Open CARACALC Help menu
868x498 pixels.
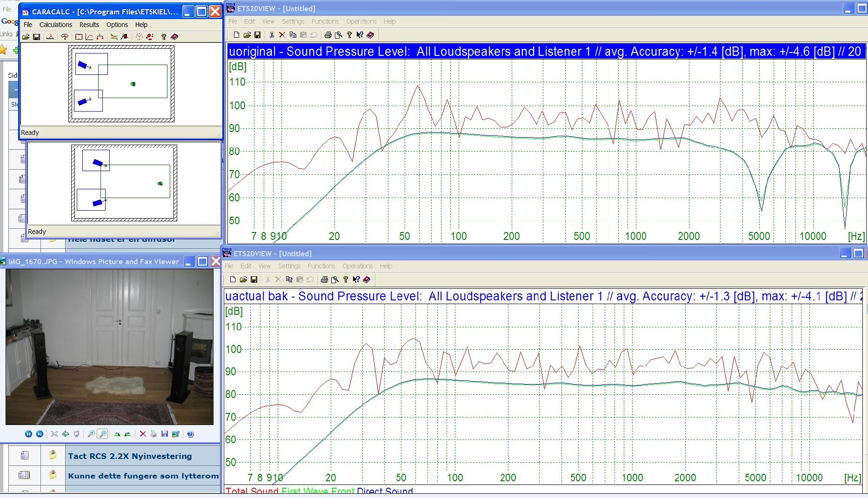[x=141, y=25]
